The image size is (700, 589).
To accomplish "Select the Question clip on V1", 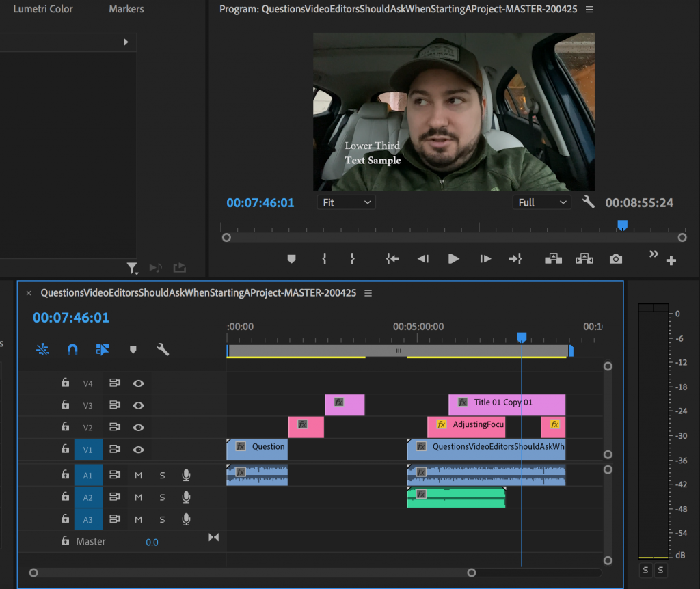I will point(257,450).
